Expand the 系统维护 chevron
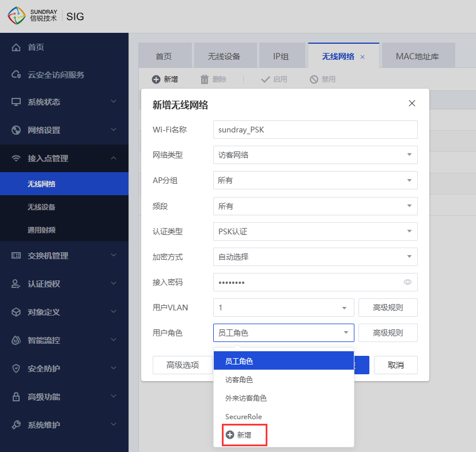Screen dimensions: 476x452 tap(114, 424)
